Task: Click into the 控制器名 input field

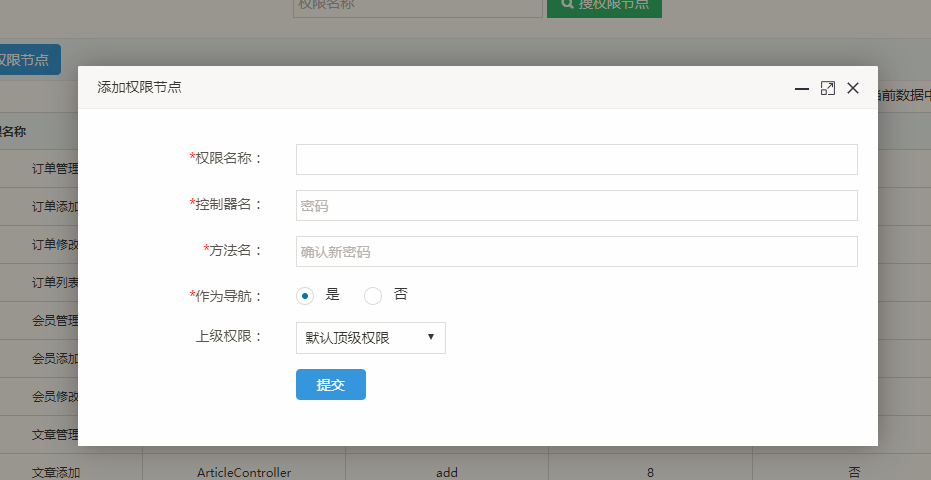Action: [576, 206]
